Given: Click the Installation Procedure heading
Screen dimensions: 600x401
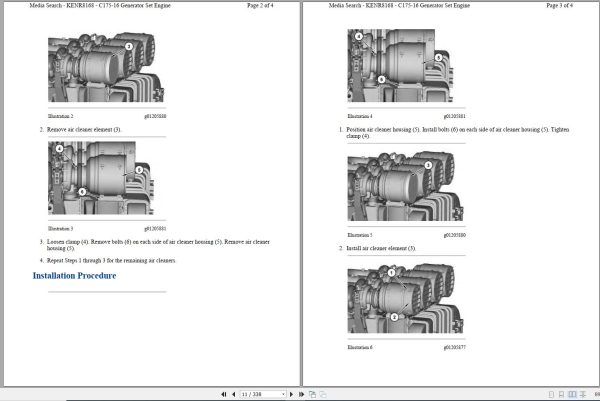Looking at the screenshot, I should 74,275.
